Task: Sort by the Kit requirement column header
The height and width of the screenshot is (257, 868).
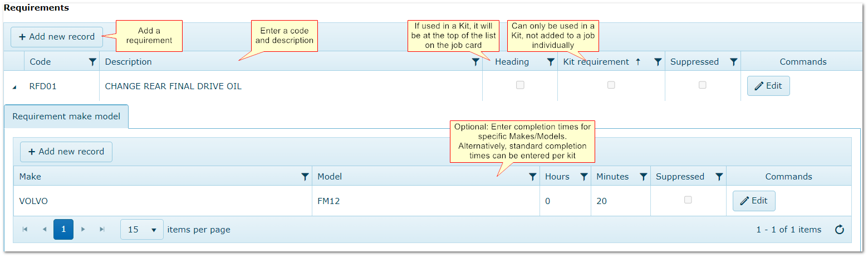Action: coord(596,62)
